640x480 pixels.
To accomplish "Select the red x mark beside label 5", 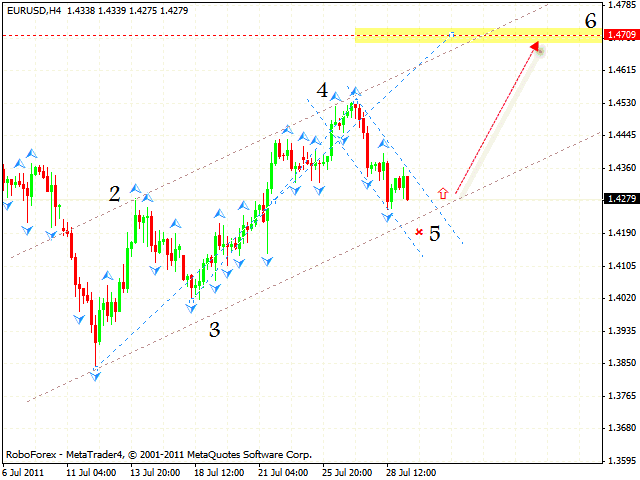I will click(x=419, y=232).
